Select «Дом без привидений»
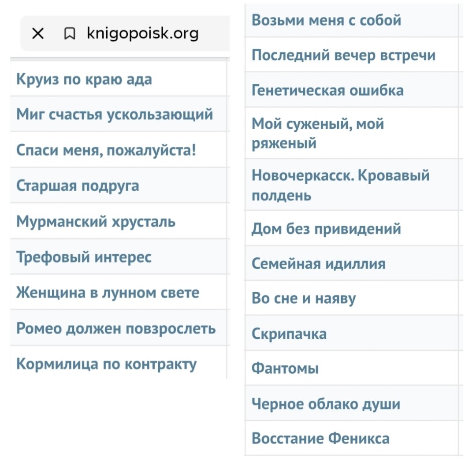 coord(327,229)
